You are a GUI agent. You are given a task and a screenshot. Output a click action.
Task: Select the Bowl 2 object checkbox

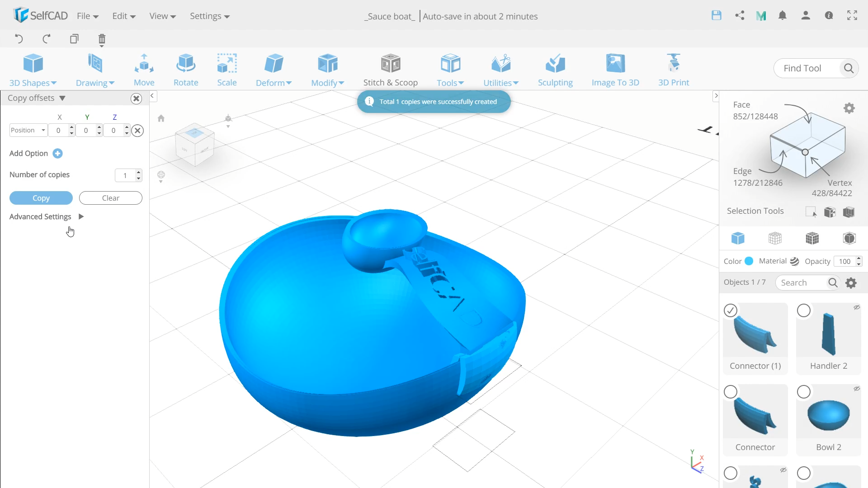(804, 392)
